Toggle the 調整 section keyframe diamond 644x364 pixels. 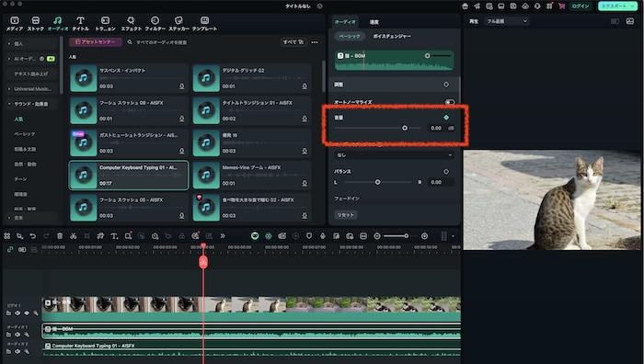[446, 85]
